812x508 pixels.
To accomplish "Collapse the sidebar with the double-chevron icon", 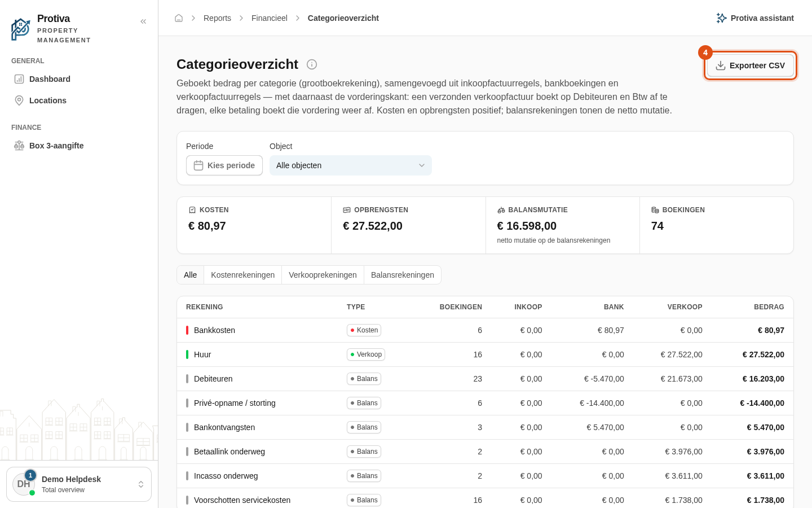I will click(143, 21).
